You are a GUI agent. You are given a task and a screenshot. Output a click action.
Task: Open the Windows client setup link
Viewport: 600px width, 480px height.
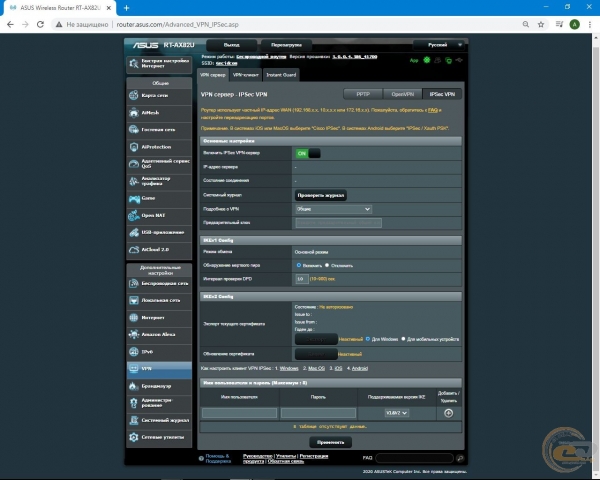tap(289, 369)
